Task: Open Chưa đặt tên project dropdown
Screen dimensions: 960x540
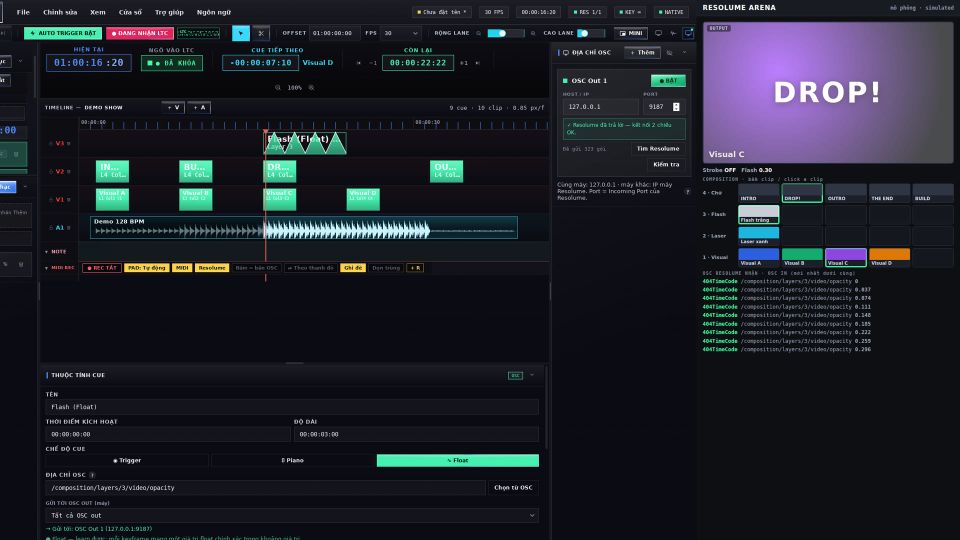Action: pyautogui.click(x=441, y=12)
